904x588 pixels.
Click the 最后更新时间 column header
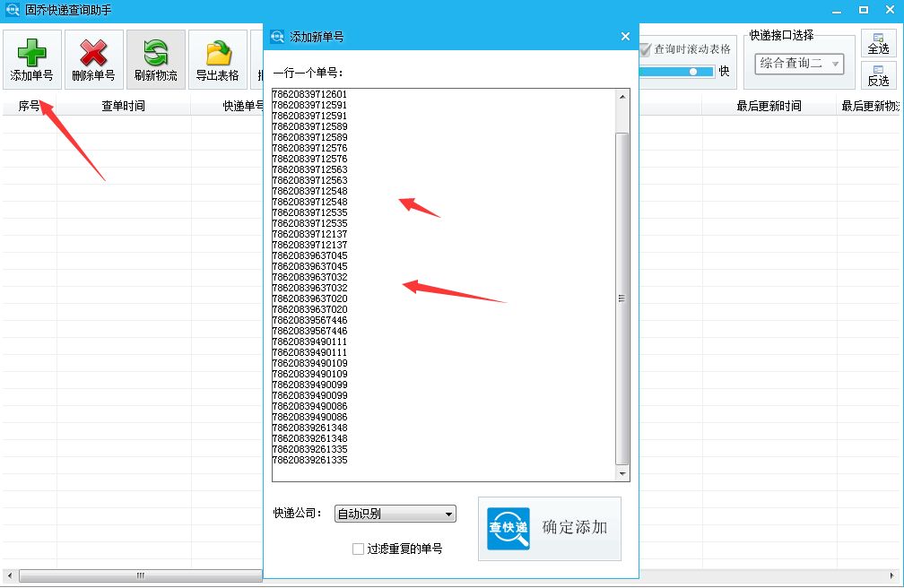(769, 106)
